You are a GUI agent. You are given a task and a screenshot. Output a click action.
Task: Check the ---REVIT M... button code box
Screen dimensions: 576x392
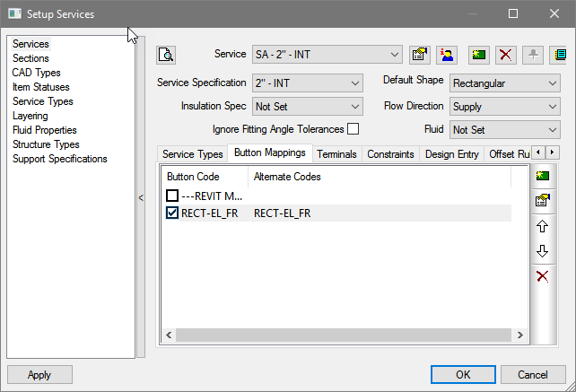click(172, 196)
